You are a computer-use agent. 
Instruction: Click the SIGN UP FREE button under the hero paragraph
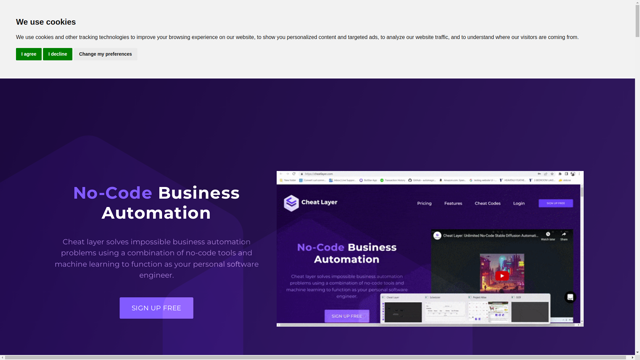156,308
